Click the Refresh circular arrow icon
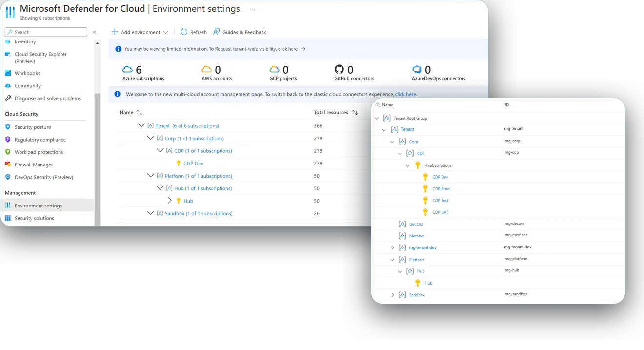Image resolution: width=644 pixels, height=350 pixels. pyautogui.click(x=184, y=32)
